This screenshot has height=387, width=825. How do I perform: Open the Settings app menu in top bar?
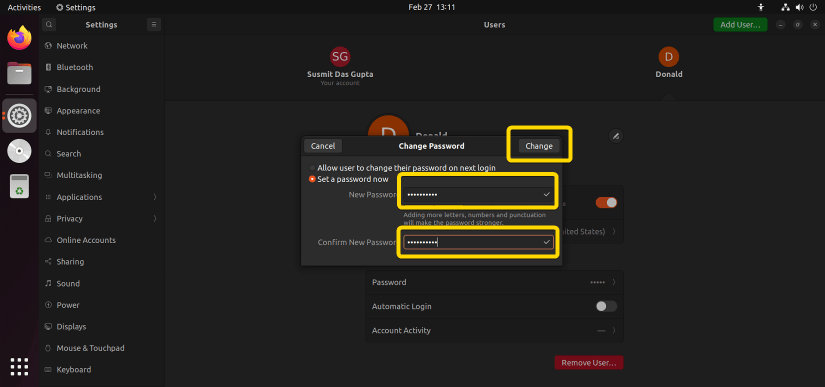(76, 7)
